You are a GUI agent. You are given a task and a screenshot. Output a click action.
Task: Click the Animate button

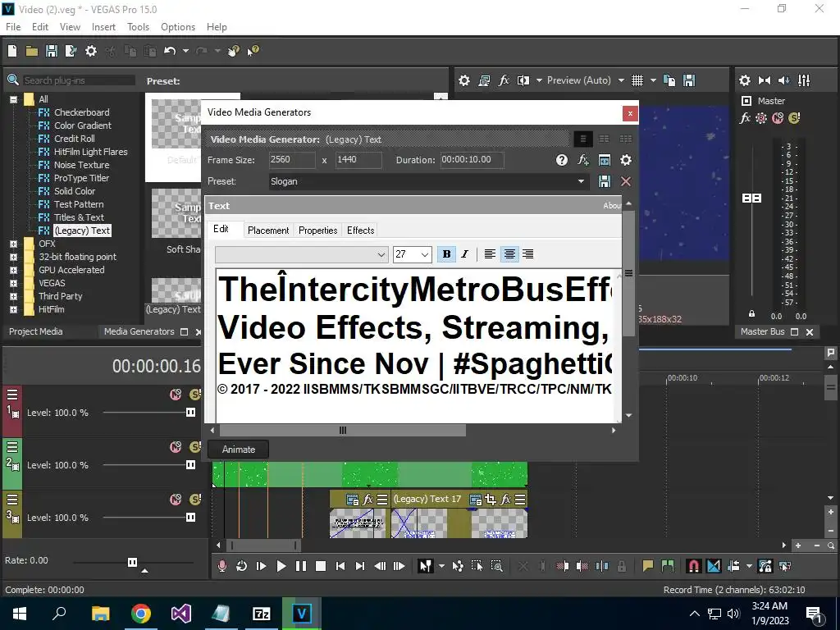pyautogui.click(x=239, y=450)
